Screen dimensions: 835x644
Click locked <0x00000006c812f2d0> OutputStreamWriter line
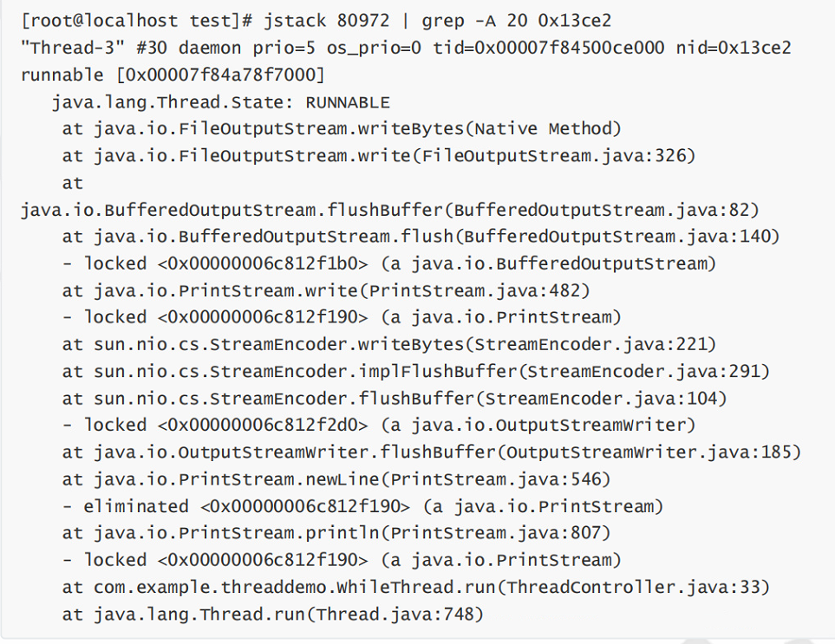click(x=379, y=425)
